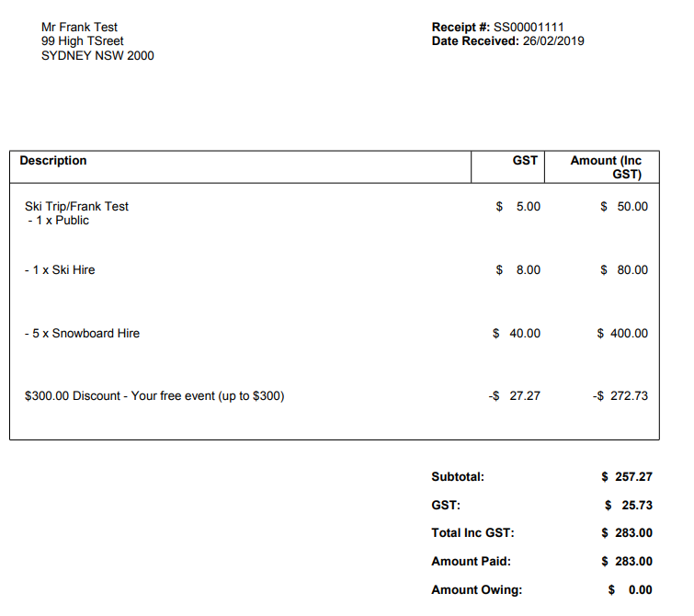Click the 1 x Ski Hire item
Screen dimensions: 694x616
coord(60,269)
